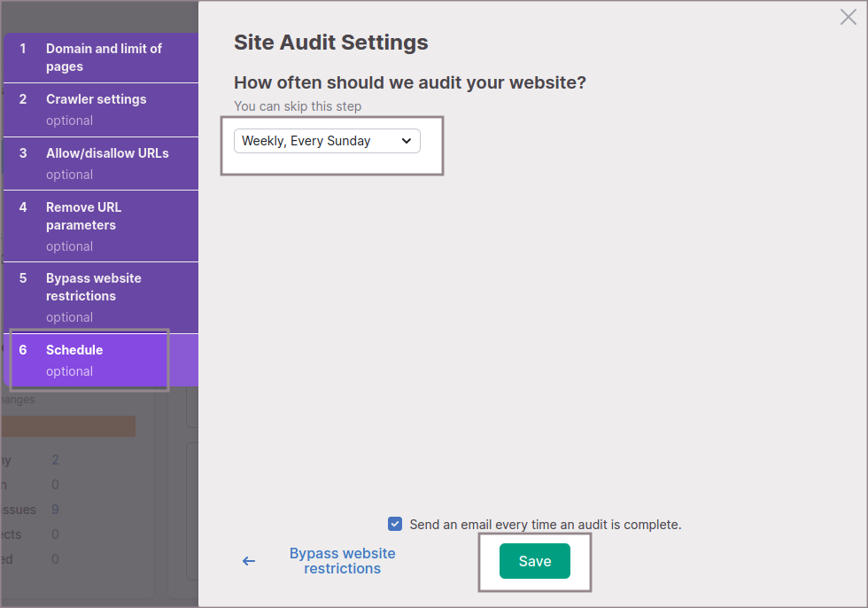The image size is (868, 608).
Task: Click step number 1 in the sidebar
Action: [23, 49]
